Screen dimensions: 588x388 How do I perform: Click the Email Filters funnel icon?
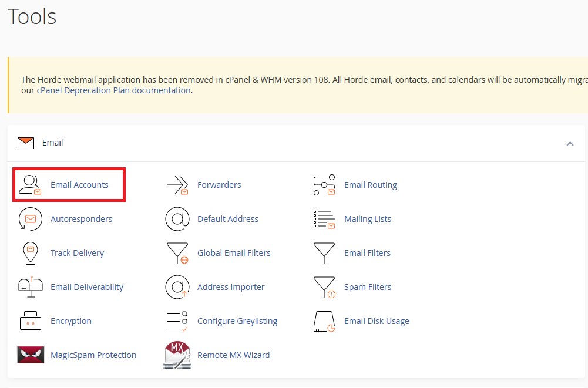[324, 253]
